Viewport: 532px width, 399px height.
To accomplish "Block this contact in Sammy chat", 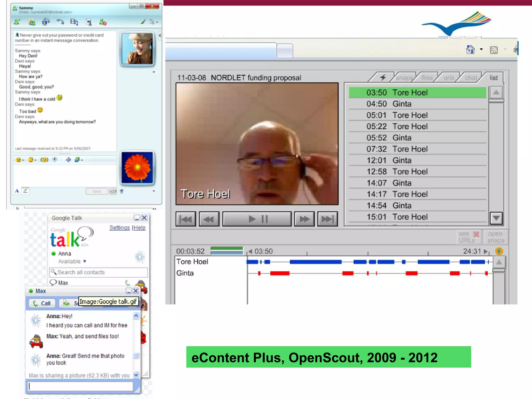I will 103,22.
